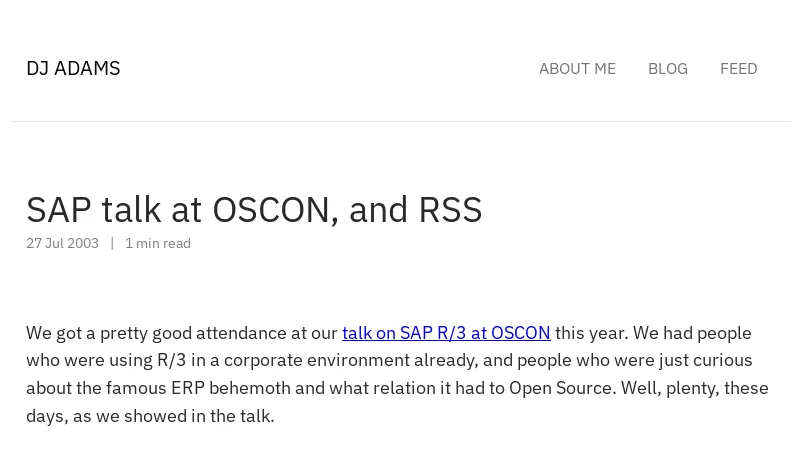Open the DJ ADAMS site home link
This screenshot has height=450, width=800.
[73, 68]
